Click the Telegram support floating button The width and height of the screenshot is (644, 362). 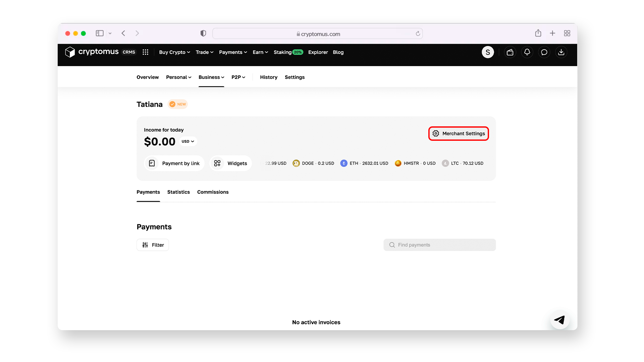(x=559, y=320)
